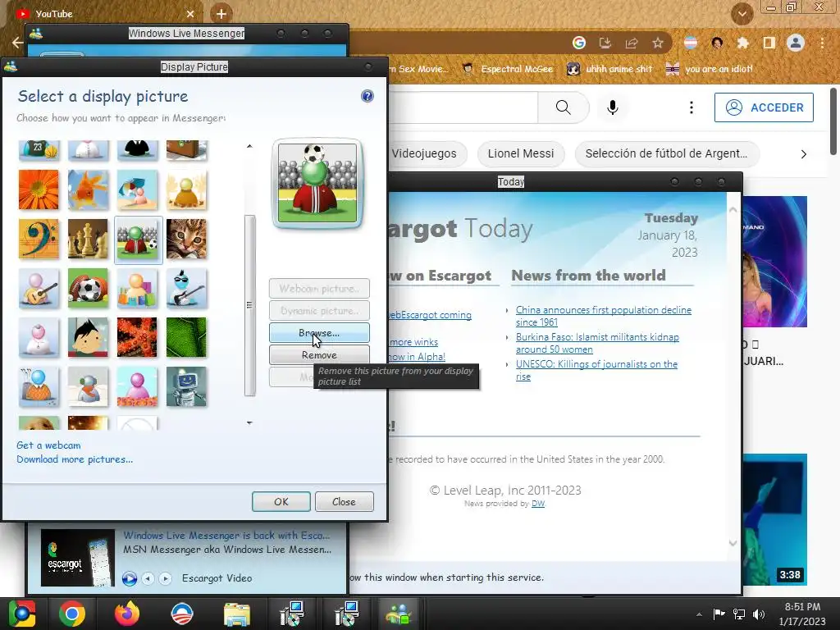840x630 pixels.
Task: Open Burkina Faso militants news link
Action: [597, 343]
